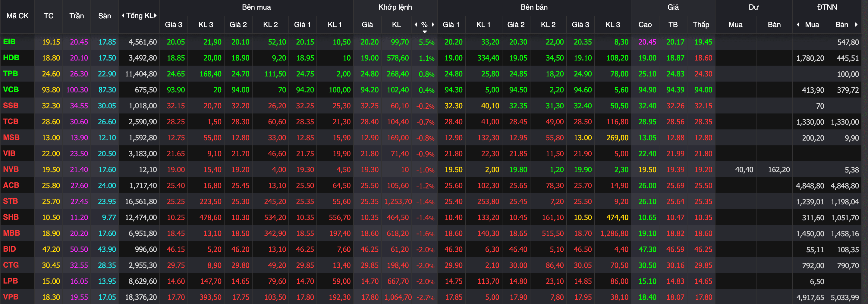The width and height of the screenshot is (868, 304).
Task: Click STB total volume 16,561,80
Action: pyautogui.click(x=141, y=202)
